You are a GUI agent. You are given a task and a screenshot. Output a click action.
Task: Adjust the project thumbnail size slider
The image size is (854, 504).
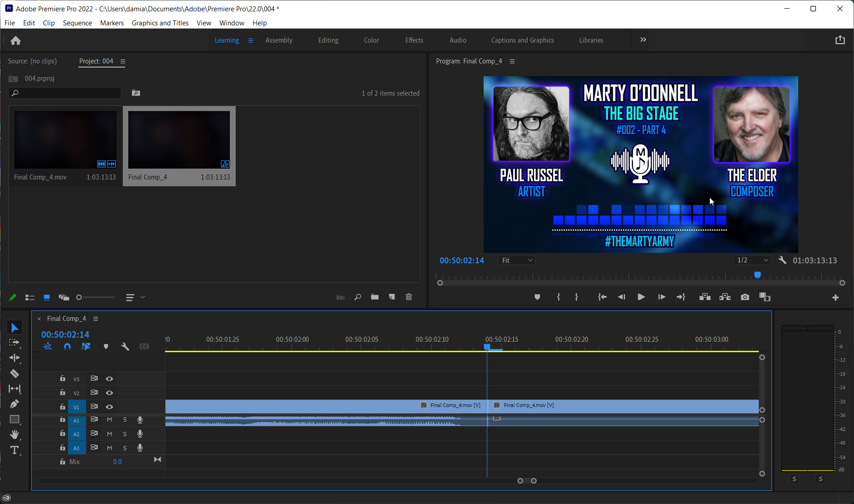point(80,297)
